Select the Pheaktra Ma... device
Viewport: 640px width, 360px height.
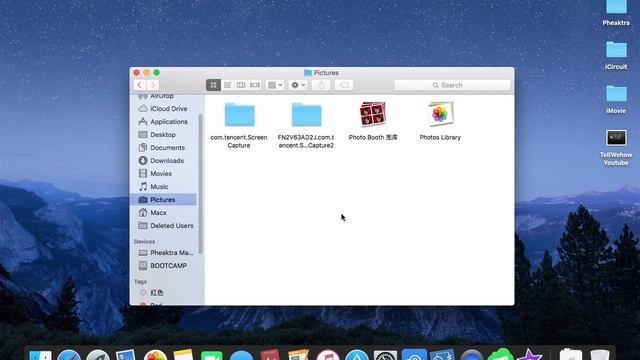tap(163, 253)
